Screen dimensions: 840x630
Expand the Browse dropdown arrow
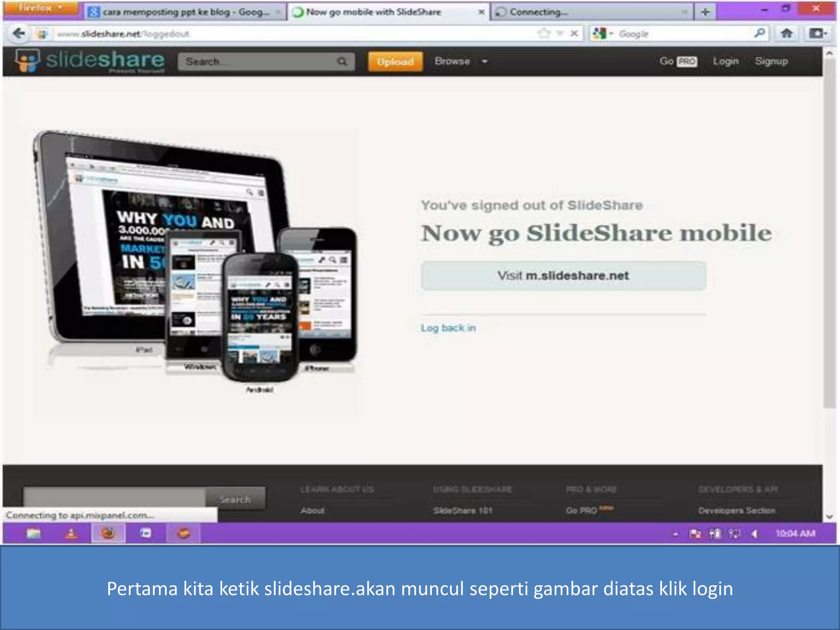pos(484,62)
